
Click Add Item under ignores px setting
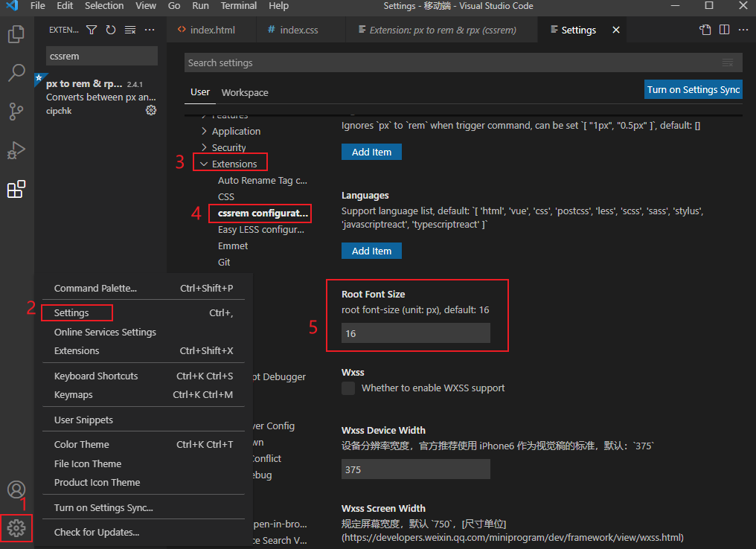click(371, 152)
